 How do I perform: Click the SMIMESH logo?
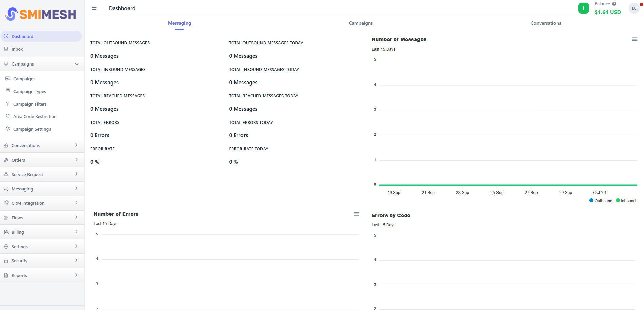(41, 14)
